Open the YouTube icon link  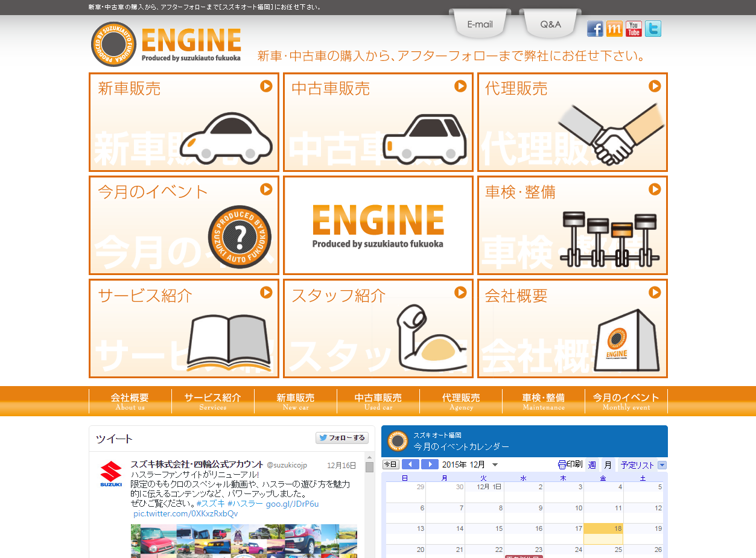point(634,28)
